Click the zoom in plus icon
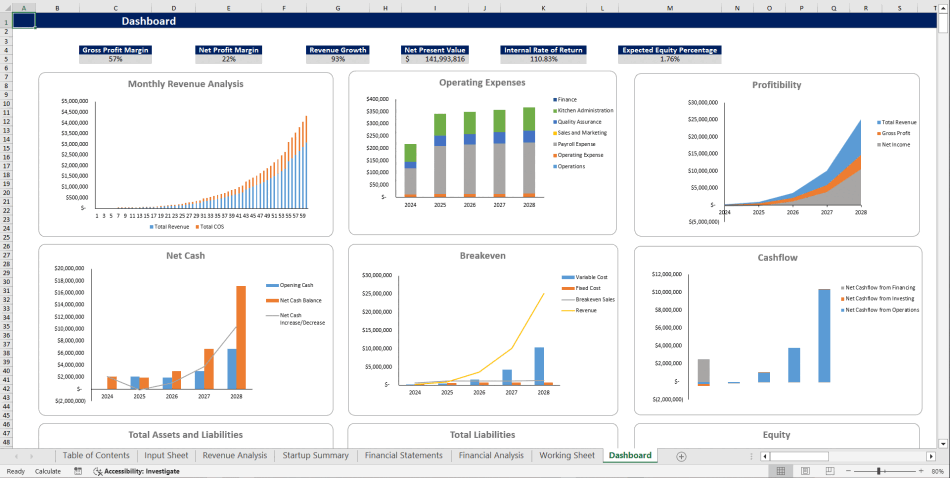 point(919,471)
